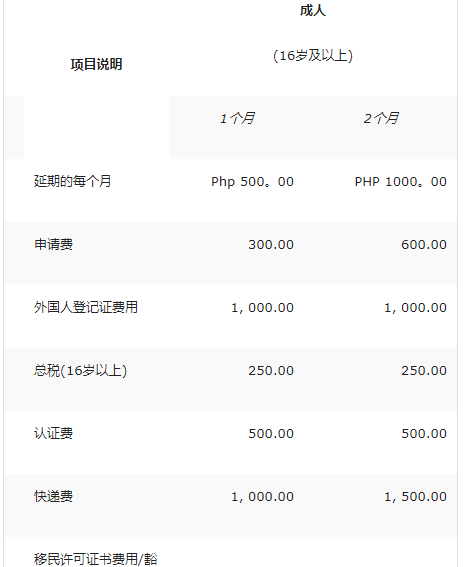Select the 成人 column header
463x567 pixels.
pos(313,10)
